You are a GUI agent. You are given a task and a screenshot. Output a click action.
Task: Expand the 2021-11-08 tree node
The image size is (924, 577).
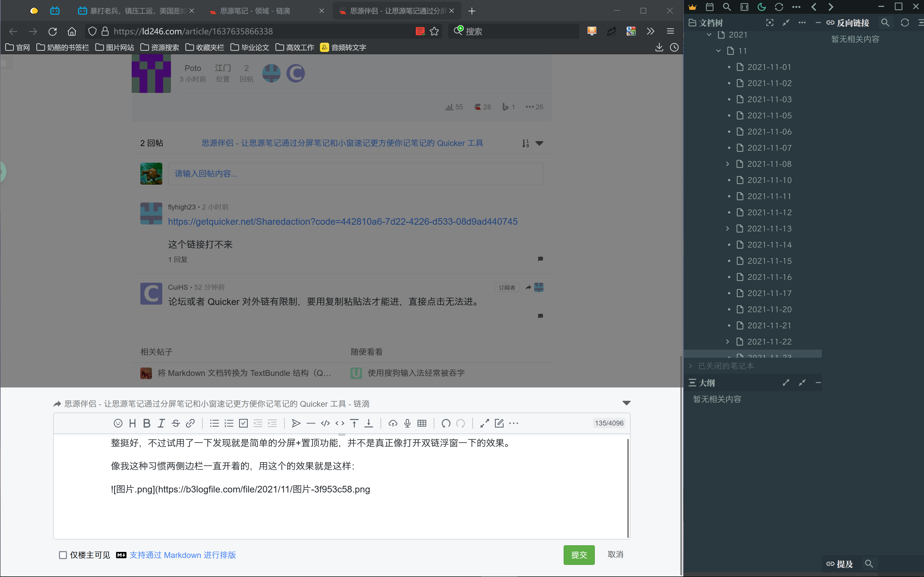[x=727, y=164]
